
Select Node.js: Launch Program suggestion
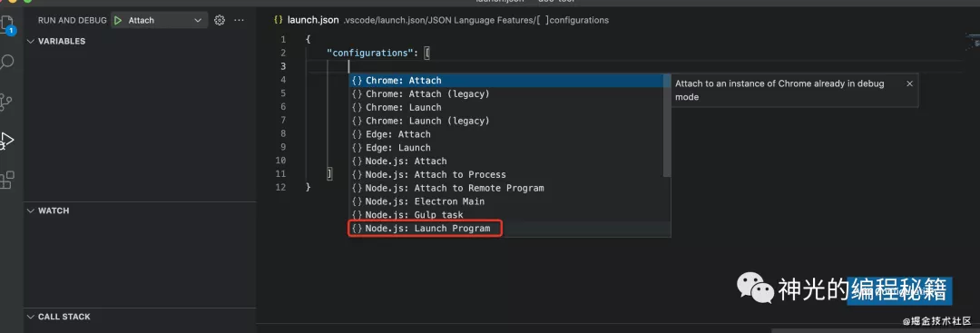pos(425,229)
